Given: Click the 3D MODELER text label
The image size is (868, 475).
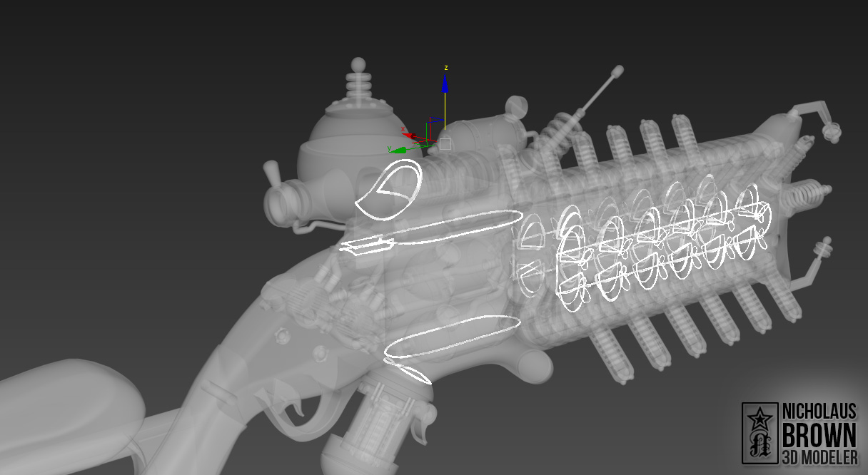Looking at the screenshot, I should click(821, 455).
